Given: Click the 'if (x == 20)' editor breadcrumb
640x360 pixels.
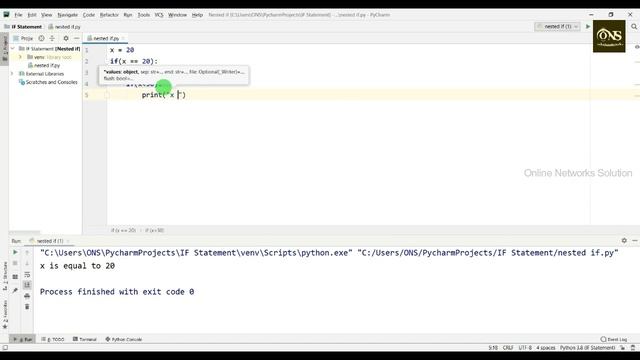Looking at the screenshot, I should [x=123, y=230].
